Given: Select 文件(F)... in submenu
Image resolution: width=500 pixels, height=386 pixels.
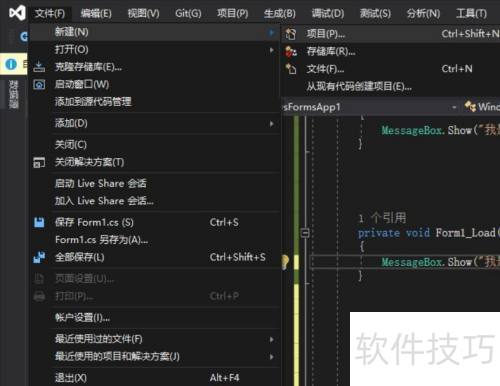Looking at the screenshot, I should tap(391, 69).
